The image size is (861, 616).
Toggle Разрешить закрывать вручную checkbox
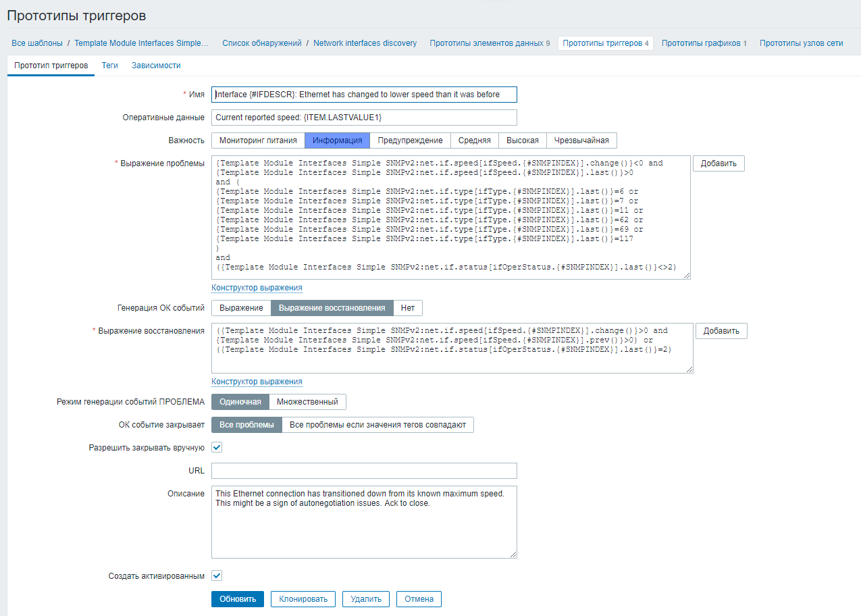(217, 447)
